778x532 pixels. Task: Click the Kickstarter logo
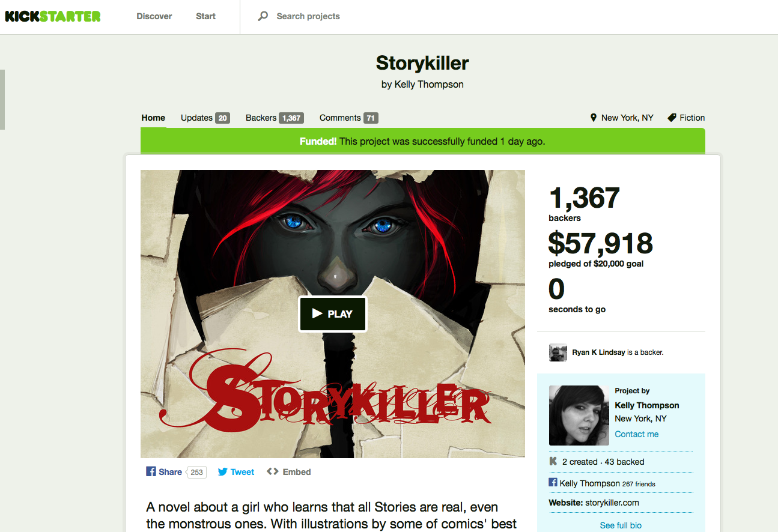pos(53,16)
